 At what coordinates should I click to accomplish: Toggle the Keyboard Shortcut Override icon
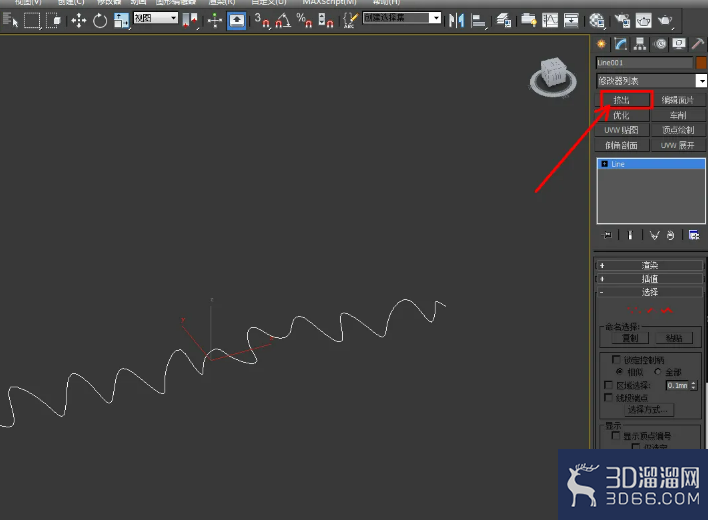tap(237, 20)
